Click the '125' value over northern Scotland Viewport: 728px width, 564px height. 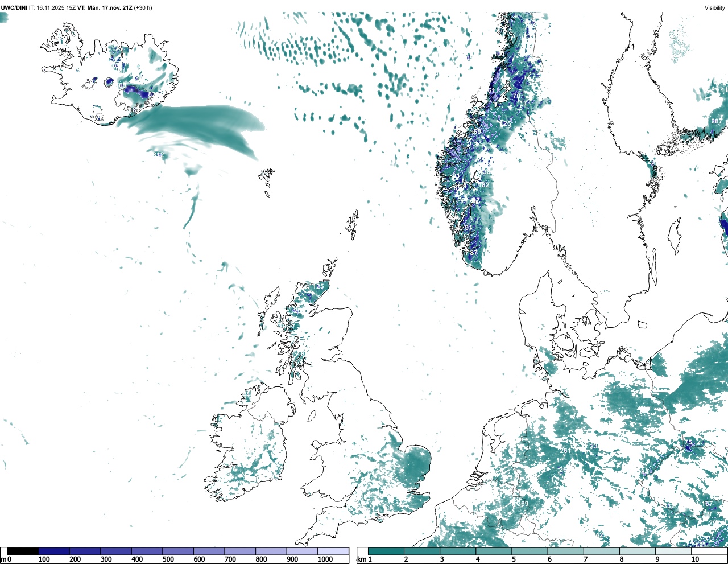pos(318,286)
